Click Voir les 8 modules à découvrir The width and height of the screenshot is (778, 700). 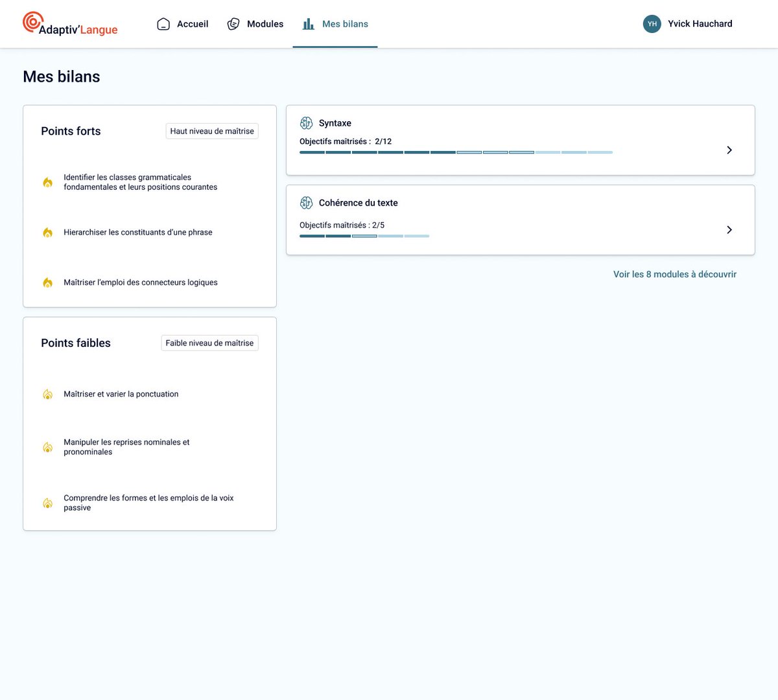675,274
